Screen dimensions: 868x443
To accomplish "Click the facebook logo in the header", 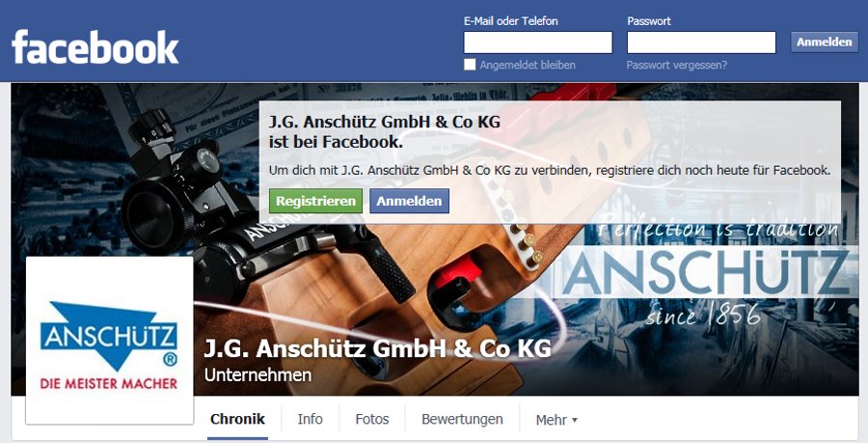I will [95, 47].
